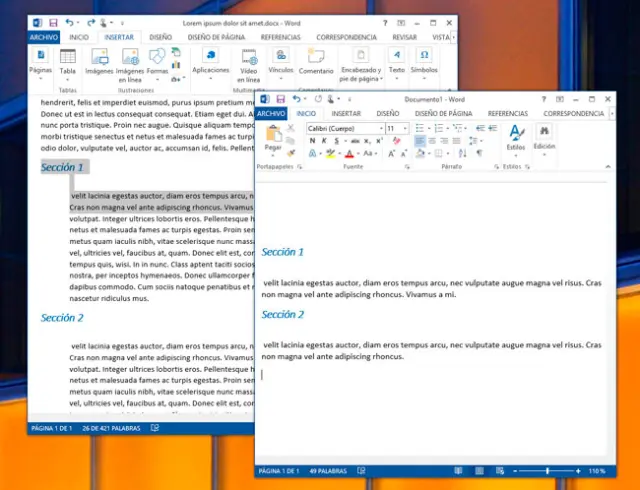Click the Vídeo en línea icon
The width and height of the screenshot is (640, 490).
(249, 62)
